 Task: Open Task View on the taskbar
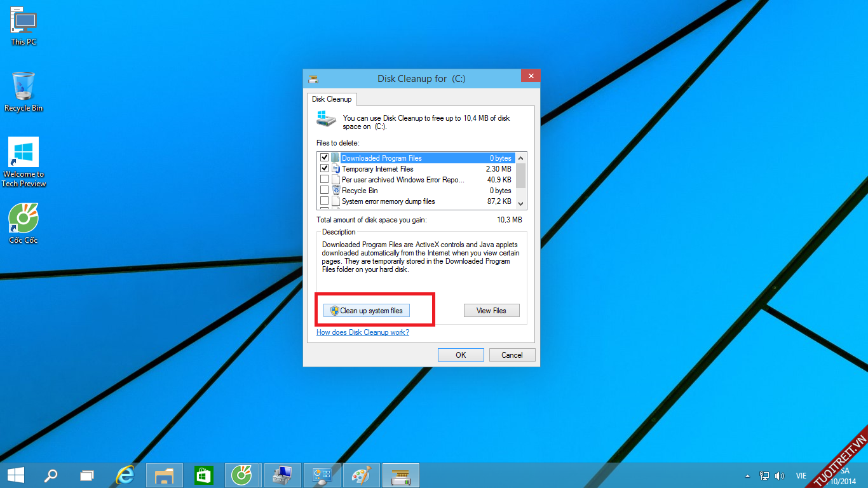tap(87, 475)
